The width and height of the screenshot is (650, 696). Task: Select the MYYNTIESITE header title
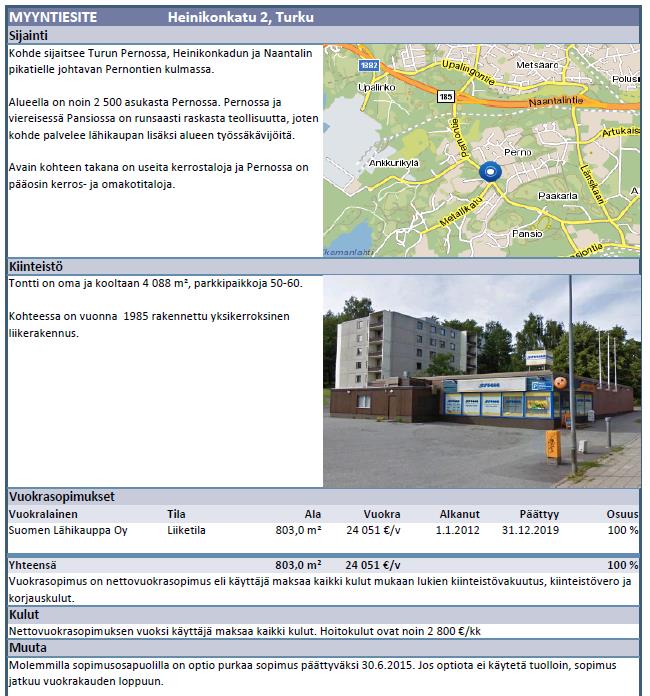[53, 17]
